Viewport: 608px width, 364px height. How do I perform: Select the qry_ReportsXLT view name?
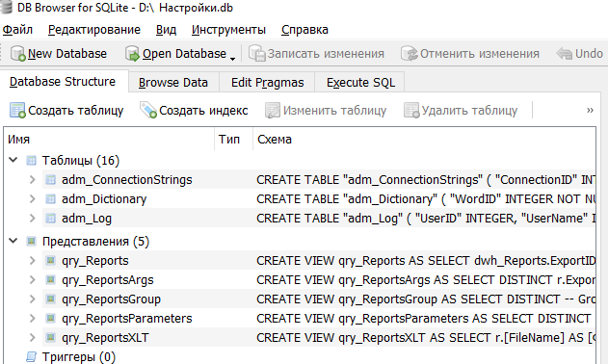click(105, 338)
